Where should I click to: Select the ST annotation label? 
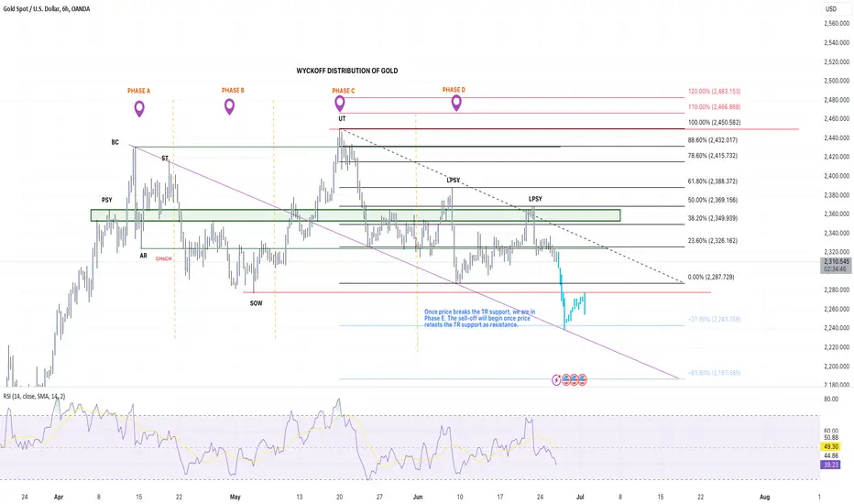pyautogui.click(x=165, y=159)
